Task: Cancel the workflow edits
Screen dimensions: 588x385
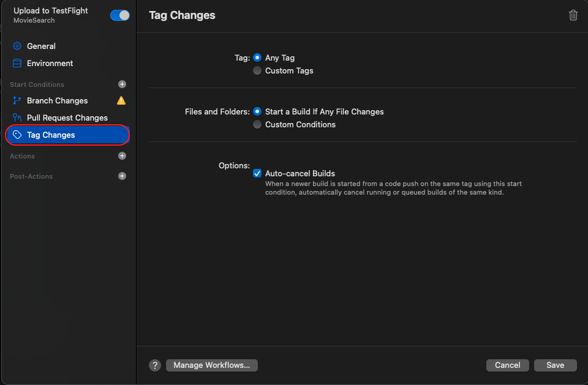Action: click(x=507, y=365)
